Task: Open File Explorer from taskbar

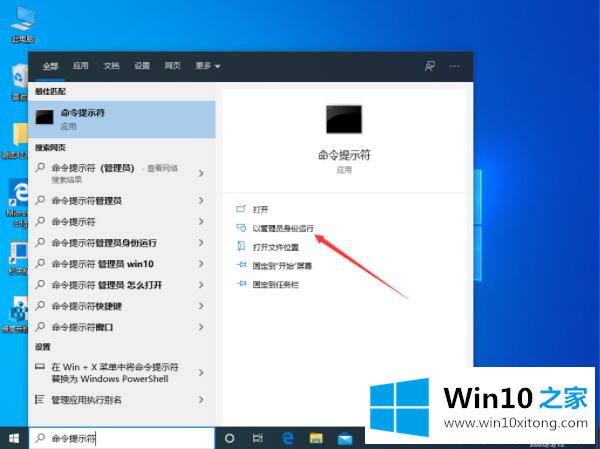Action: pyautogui.click(x=316, y=438)
